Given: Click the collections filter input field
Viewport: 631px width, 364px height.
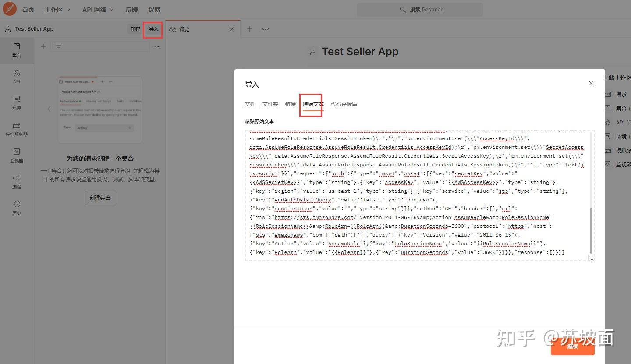Looking at the screenshot, I should click(x=100, y=46).
